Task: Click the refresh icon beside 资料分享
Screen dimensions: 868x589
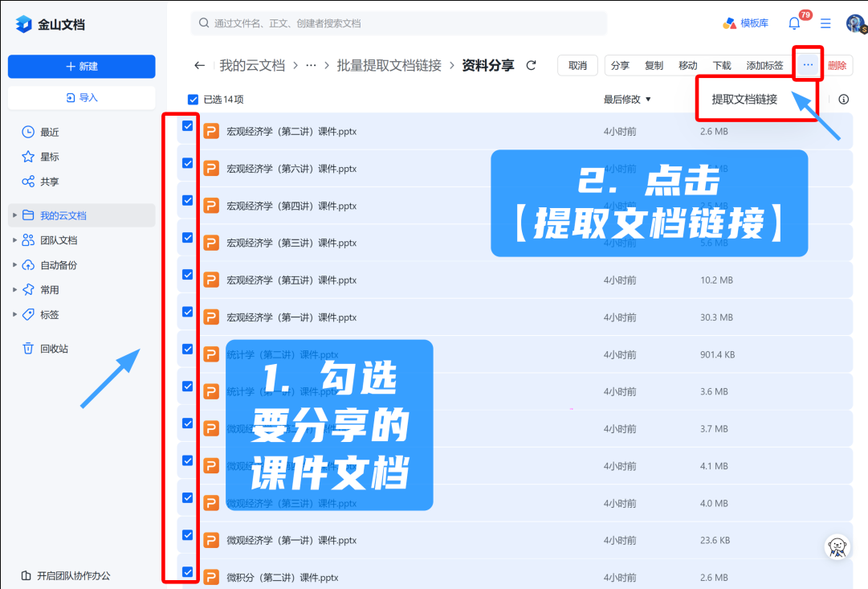Action: [531, 66]
